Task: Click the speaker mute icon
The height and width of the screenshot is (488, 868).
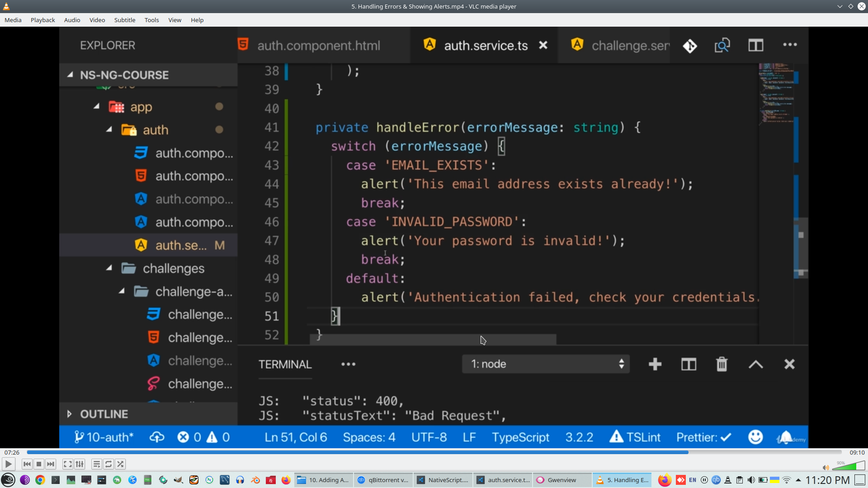Action: click(826, 468)
